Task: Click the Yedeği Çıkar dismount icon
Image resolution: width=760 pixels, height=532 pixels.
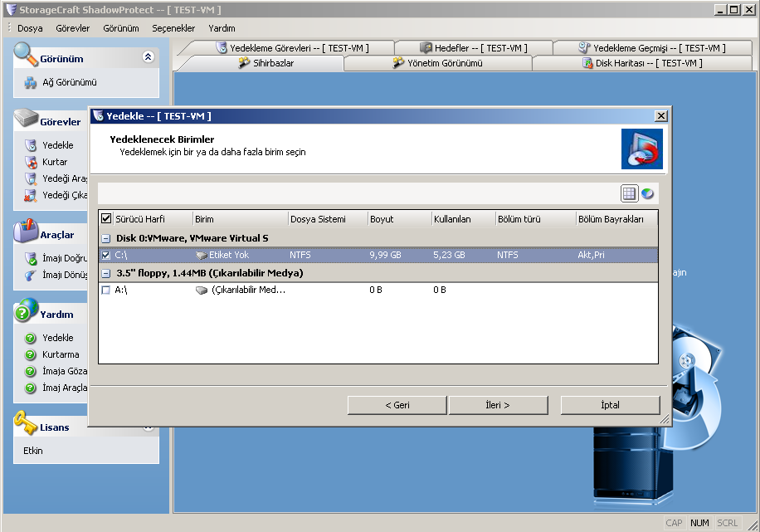Action: [31, 195]
